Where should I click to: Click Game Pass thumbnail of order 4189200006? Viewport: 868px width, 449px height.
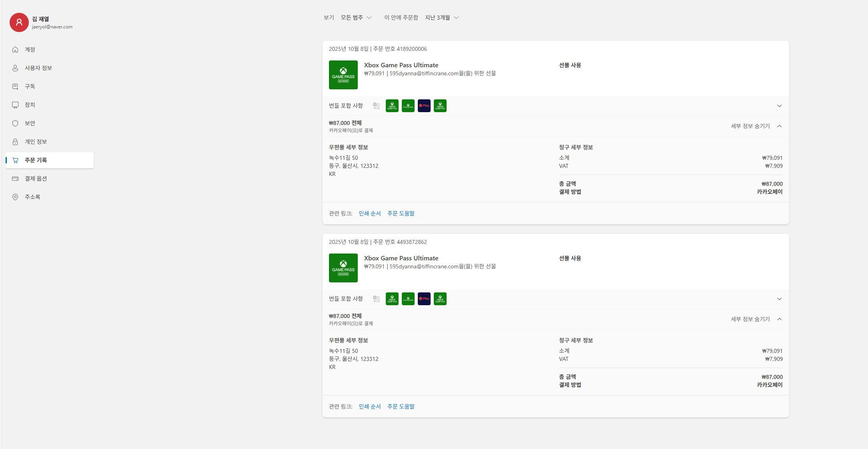point(343,75)
